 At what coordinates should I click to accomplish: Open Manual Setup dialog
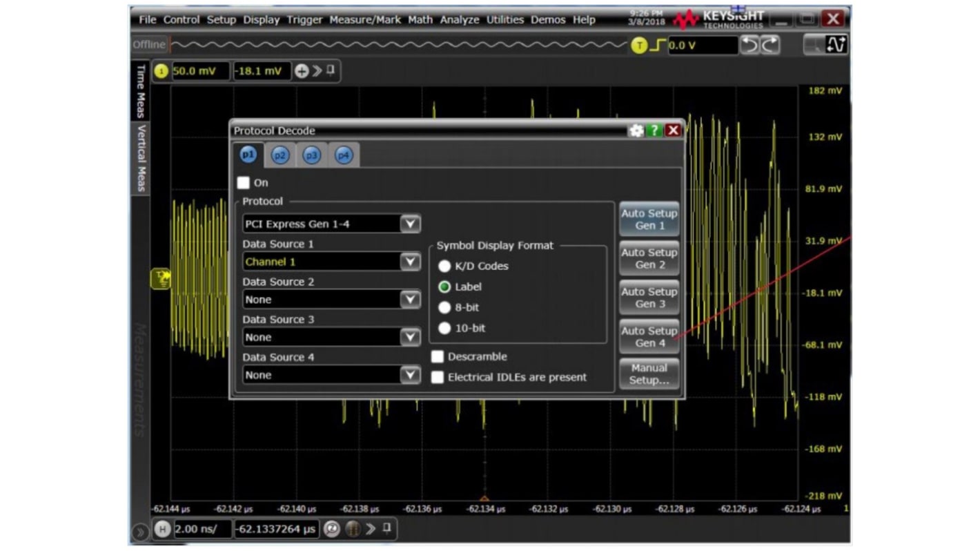(649, 374)
